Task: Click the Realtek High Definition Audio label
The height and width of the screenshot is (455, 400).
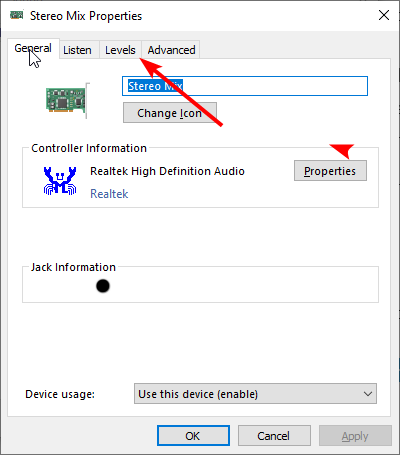Action: click(167, 171)
